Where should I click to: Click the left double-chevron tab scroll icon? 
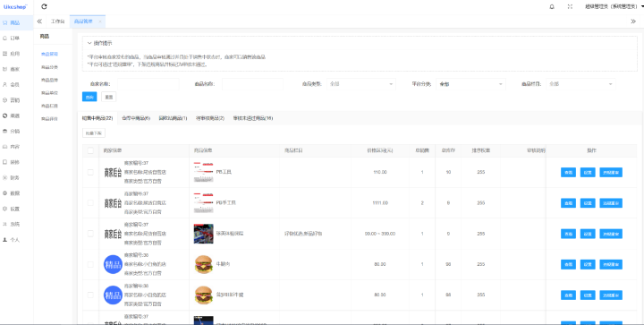point(39,21)
